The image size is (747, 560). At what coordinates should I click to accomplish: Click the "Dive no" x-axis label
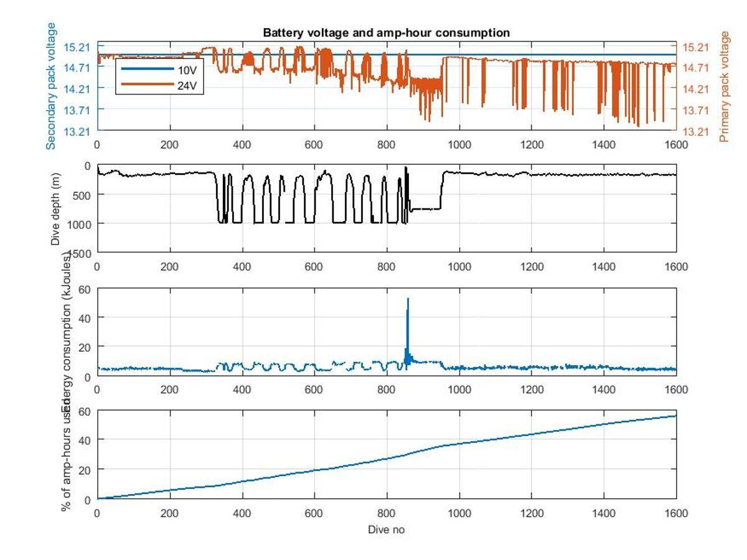[x=386, y=530]
